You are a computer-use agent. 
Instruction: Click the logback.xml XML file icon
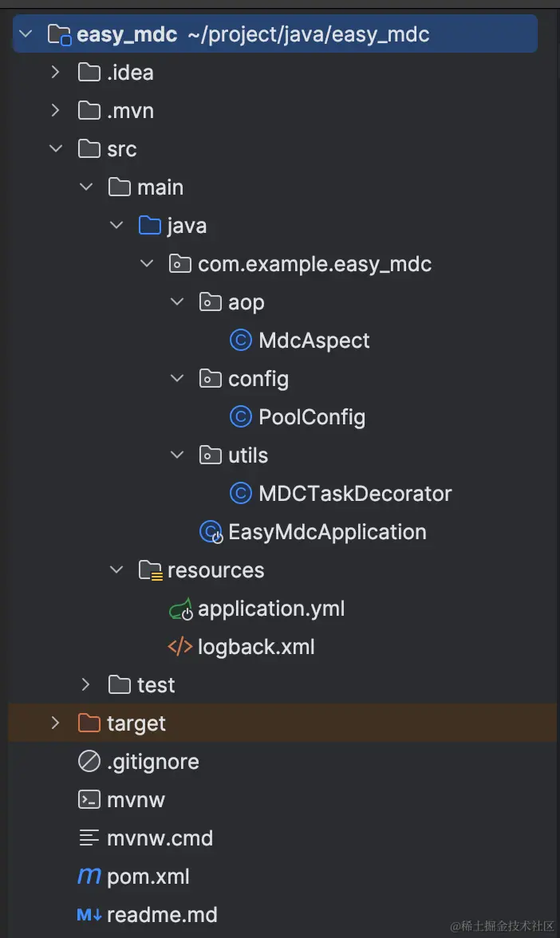[x=180, y=647]
